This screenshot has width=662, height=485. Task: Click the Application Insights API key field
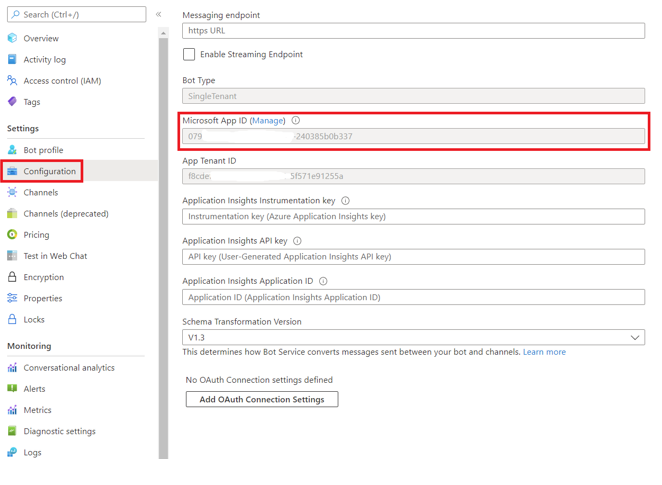pyautogui.click(x=413, y=257)
